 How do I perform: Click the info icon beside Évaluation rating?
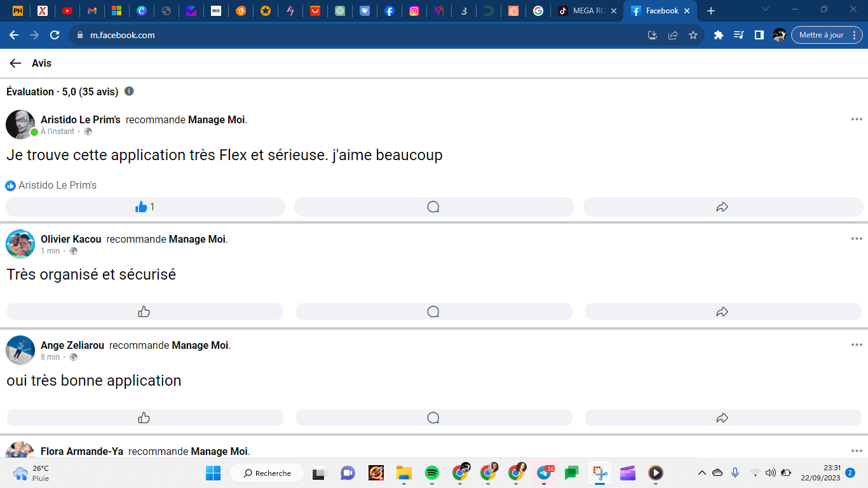click(x=129, y=91)
